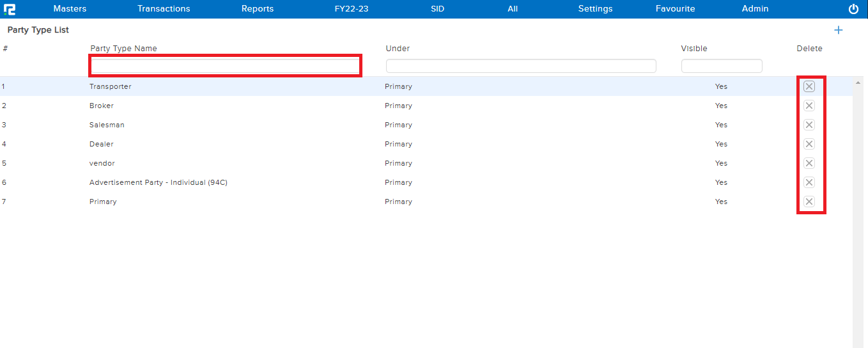Open the Favourite menu
The height and width of the screenshot is (348, 868).
pyautogui.click(x=675, y=9)
